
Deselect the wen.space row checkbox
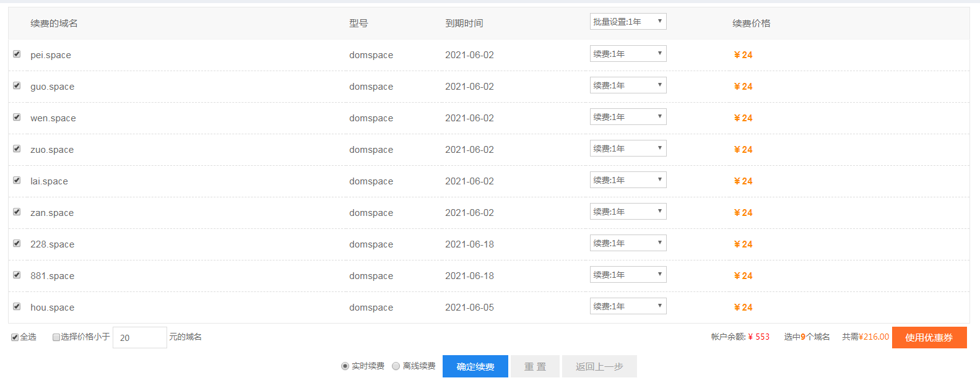pyautogui.click(x=17, y=118)
